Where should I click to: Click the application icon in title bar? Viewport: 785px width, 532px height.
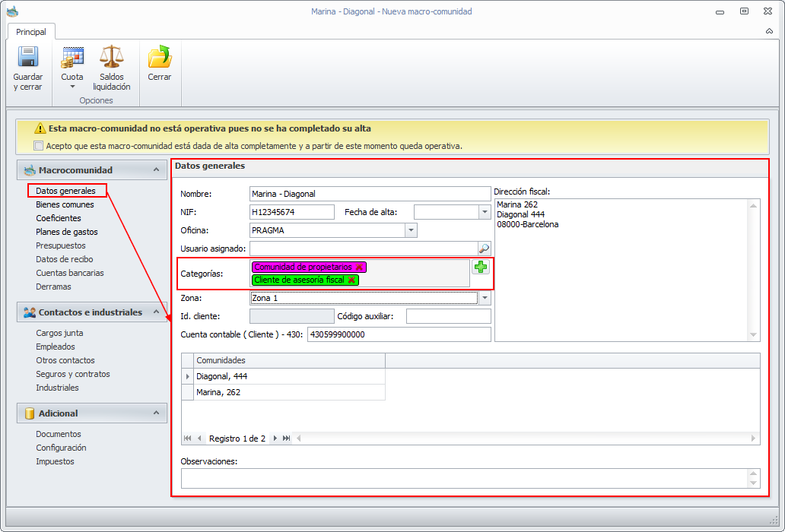[12, 11]
